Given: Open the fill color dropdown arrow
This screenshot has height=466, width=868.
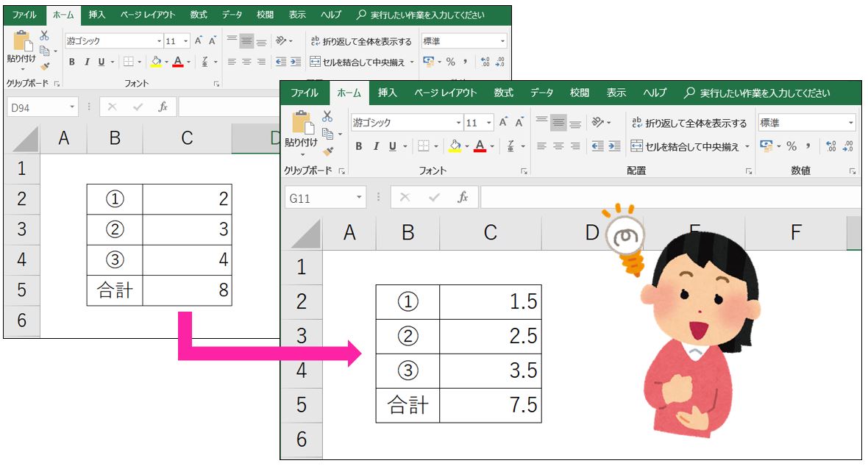Looking at the screenshot, I should pyautogui.click(x=466, y=146).
